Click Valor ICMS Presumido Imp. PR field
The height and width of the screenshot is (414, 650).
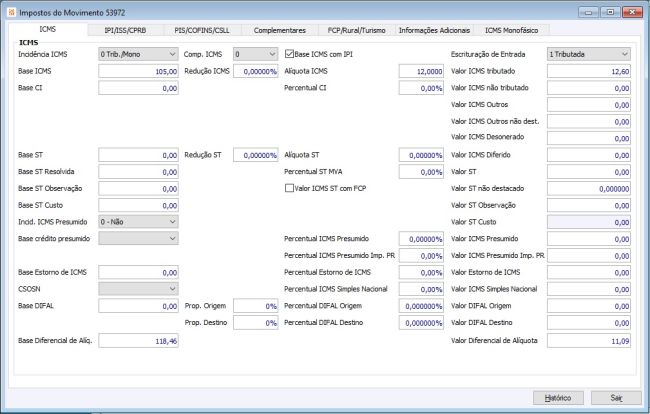click(589, 256)
